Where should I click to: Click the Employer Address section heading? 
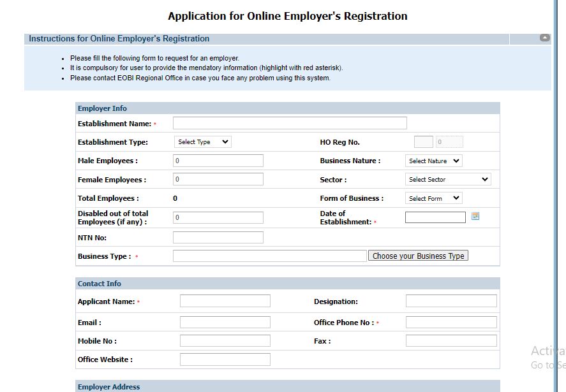pos(108,387)
